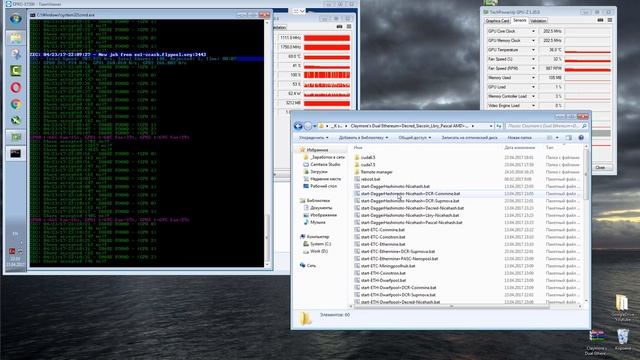The image size is (640, 360).
Task: Open Explorer recent locations dropdown arrow
Action: [315, 126]
